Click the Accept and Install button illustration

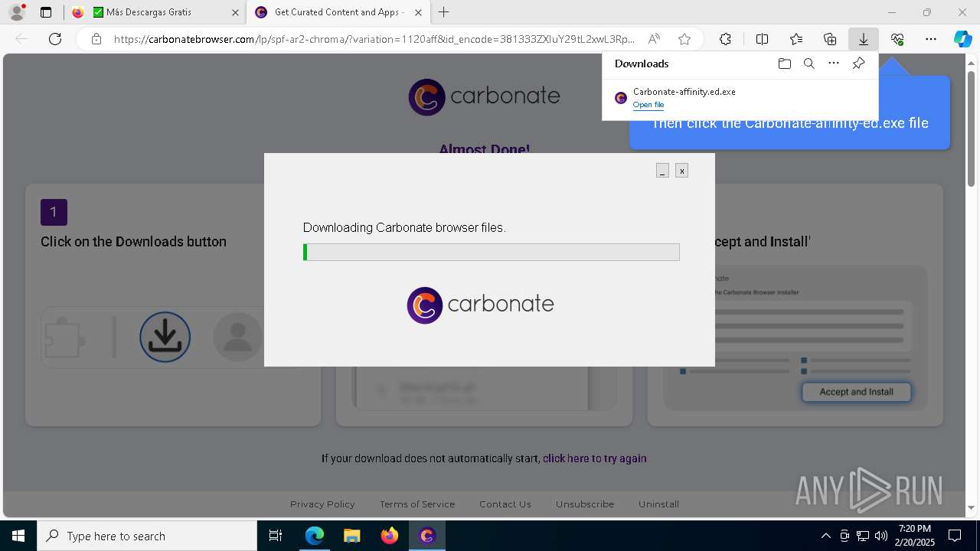(856, 392)
